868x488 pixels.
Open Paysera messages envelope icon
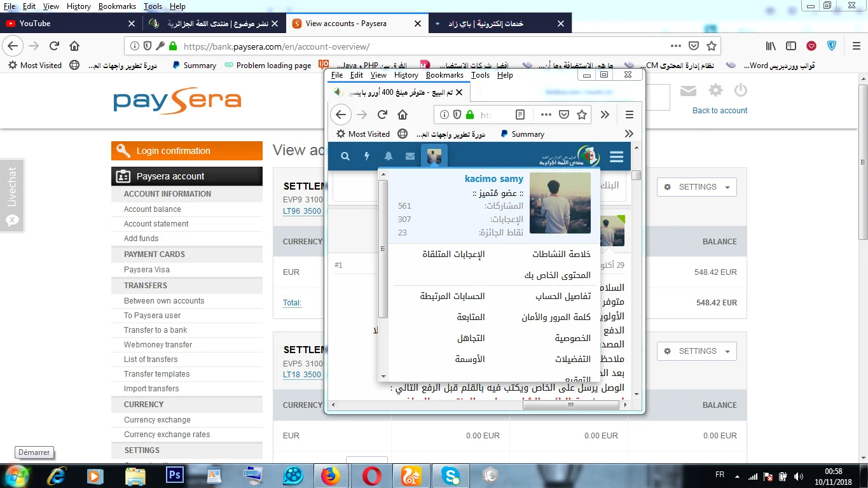coord(688,91)
